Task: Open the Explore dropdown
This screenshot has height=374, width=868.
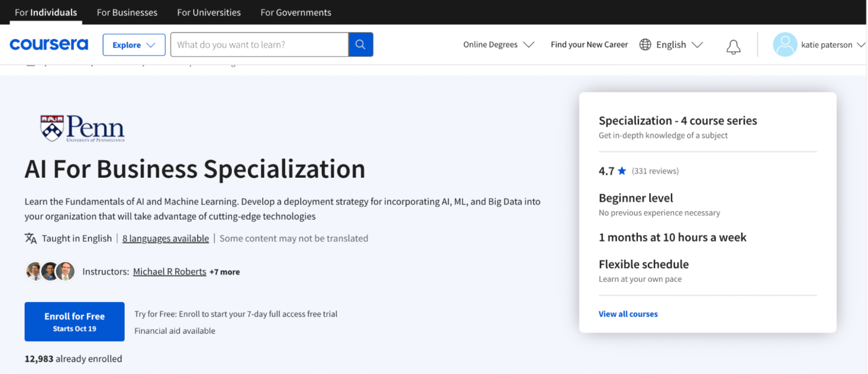Action: coord(134,45)
